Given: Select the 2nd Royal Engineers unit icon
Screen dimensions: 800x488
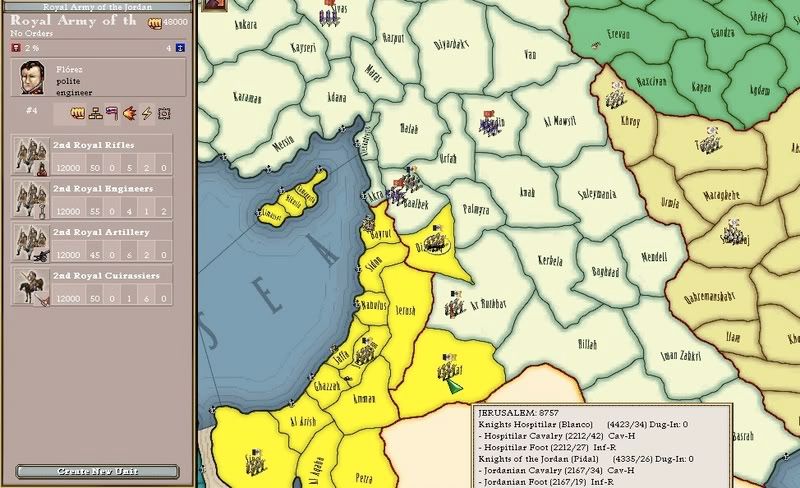Looking at the screenshot, I should click(31, 199).
